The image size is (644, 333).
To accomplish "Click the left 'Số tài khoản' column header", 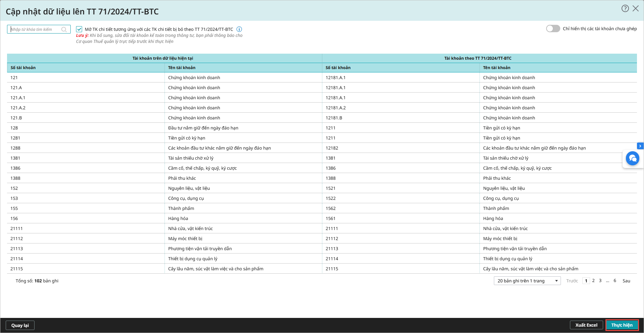I will coord(23,68).
